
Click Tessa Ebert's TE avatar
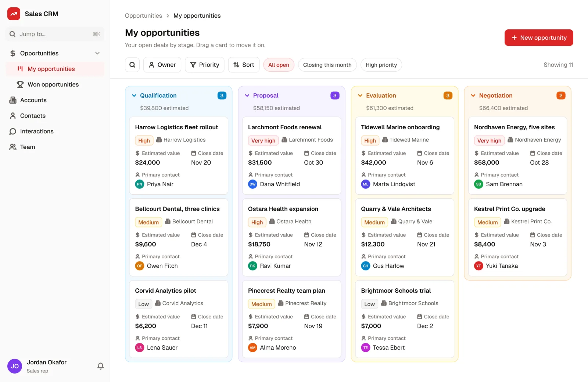[365, 347]
